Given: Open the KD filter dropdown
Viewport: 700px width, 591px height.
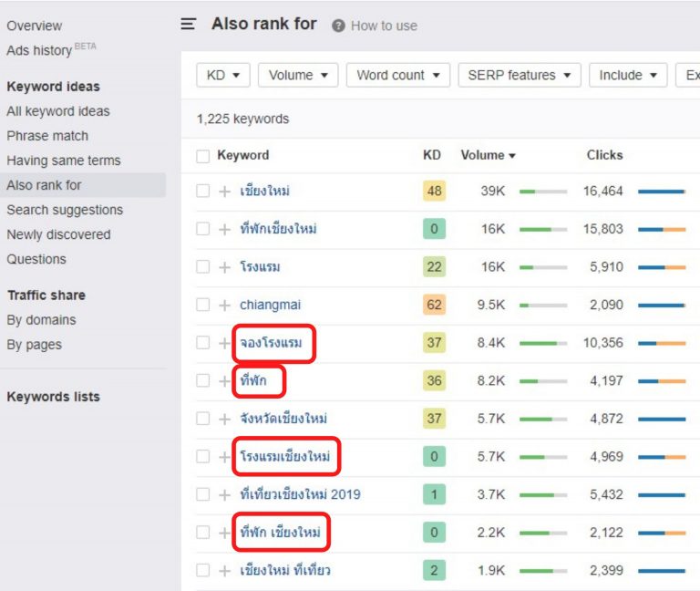Looking at the screenshot, I should click(223, 76).
